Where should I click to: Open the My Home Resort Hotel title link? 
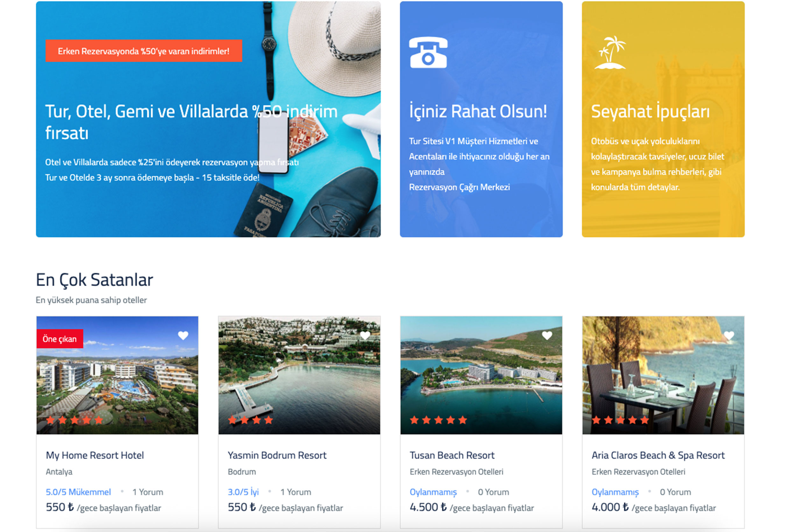point(95,455)
